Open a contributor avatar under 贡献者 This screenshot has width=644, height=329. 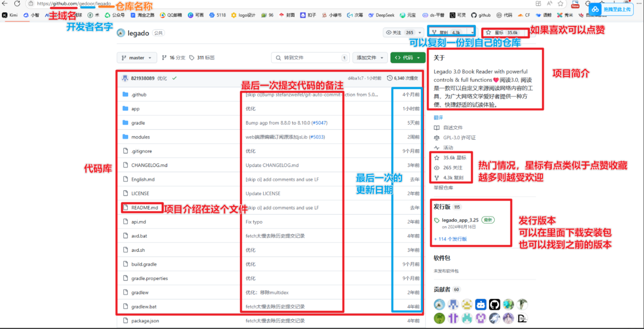click(439, 304)
